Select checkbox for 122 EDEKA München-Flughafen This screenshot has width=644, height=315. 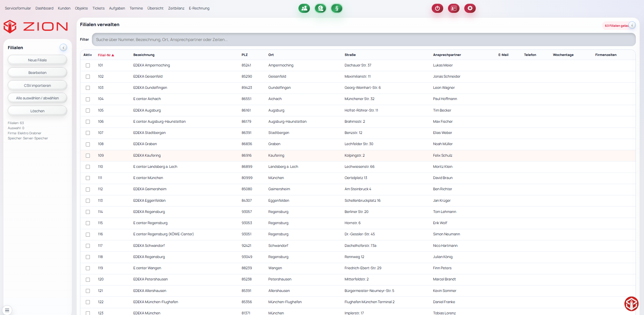coord(88,302)
